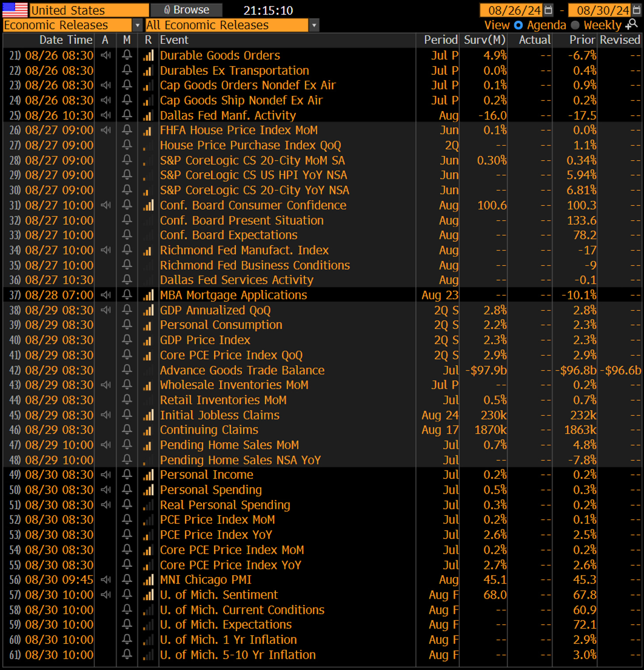Click speaker icon for Real Personal Spending

click(105, 504)
